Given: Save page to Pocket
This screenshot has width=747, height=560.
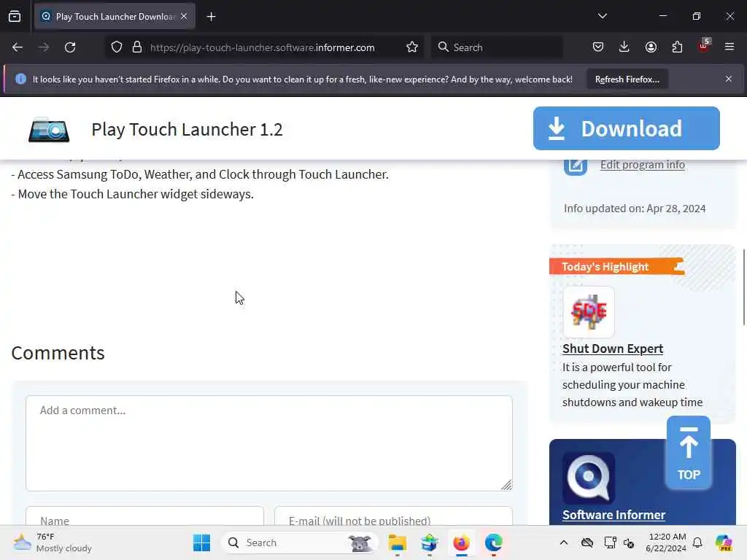Looking at the screenshot, I should coord(598,47).
